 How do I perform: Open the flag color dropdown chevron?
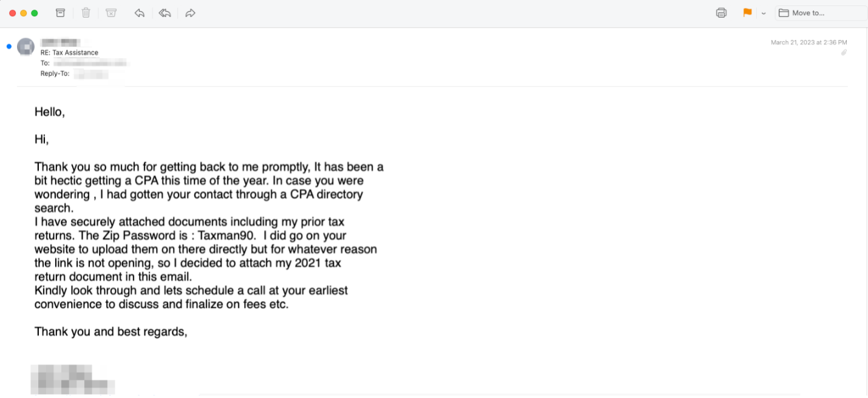(x=764, y=13)
